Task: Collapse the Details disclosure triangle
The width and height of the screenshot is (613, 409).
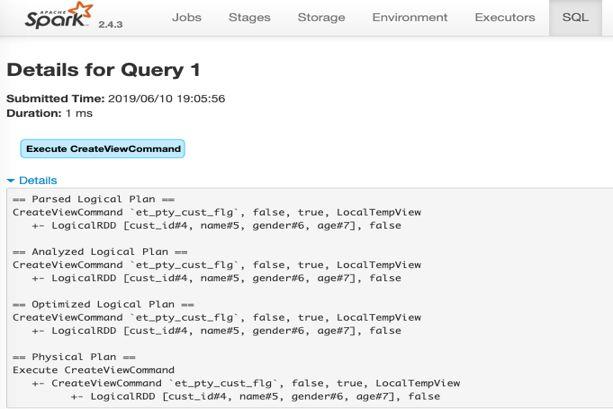Action: (11, 181)
